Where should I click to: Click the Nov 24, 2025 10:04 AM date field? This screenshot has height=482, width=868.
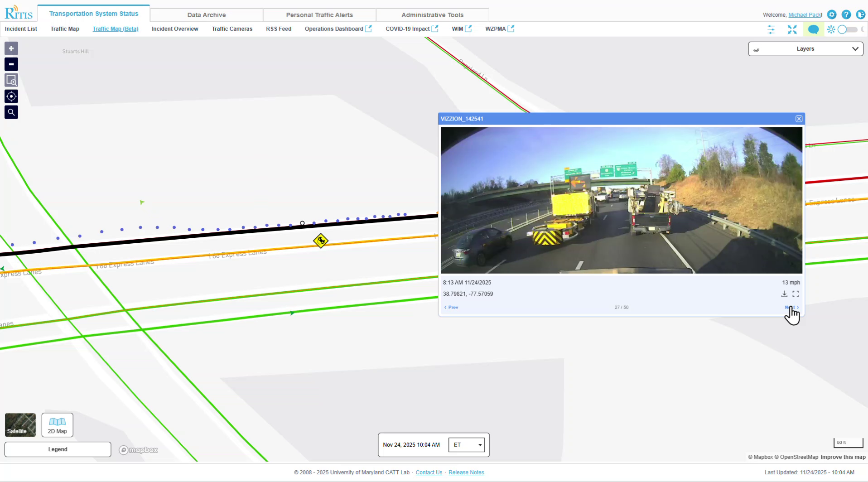pyautogui.click(x=411, y=445)
